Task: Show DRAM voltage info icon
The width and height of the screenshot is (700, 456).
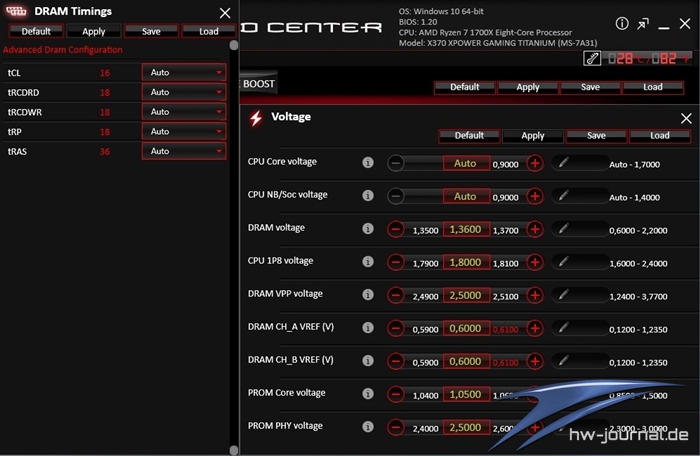Action: click(x=368, y=229)
